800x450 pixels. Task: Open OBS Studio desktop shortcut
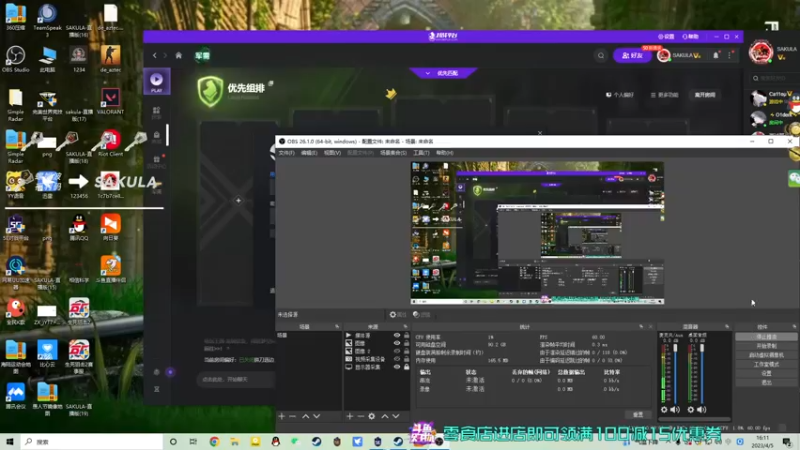16,59
